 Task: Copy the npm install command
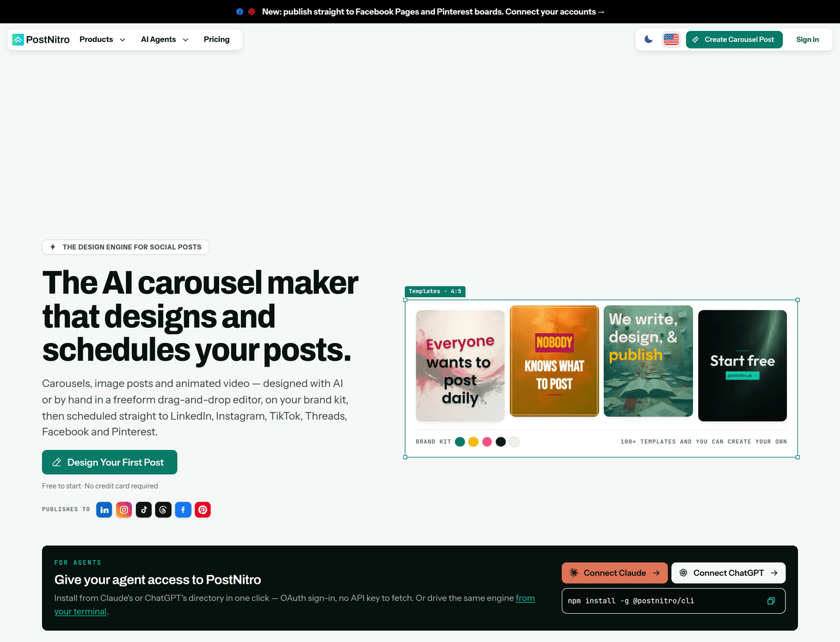[x=771, y=601]
